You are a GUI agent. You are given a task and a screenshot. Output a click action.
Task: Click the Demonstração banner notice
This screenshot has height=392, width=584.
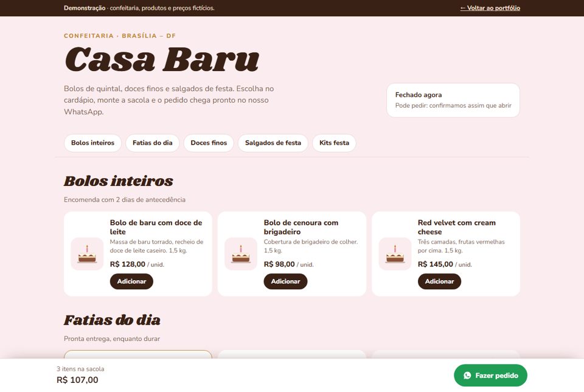click(x=139, y=8)
